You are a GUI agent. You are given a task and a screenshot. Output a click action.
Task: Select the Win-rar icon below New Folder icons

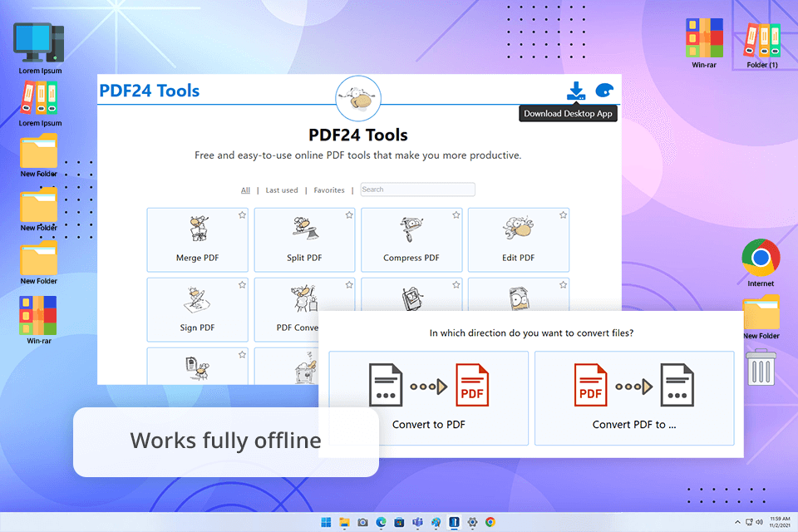point(39,320)
